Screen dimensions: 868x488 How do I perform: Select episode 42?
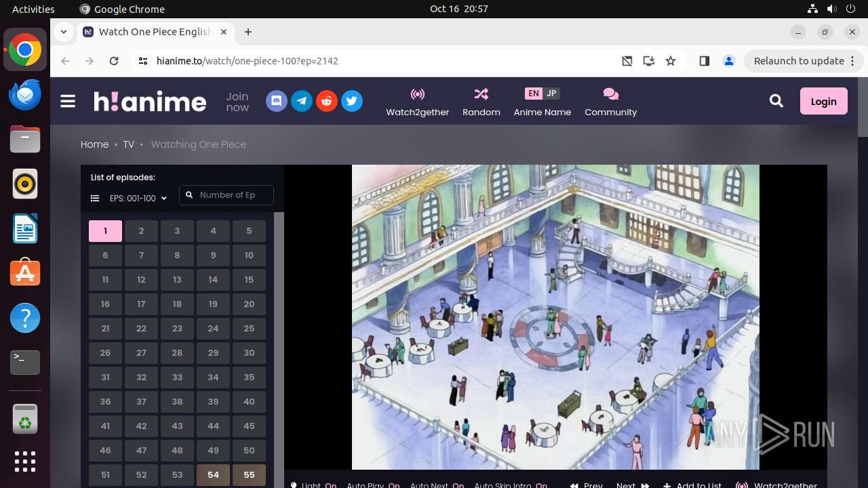(x=141, y=426)
